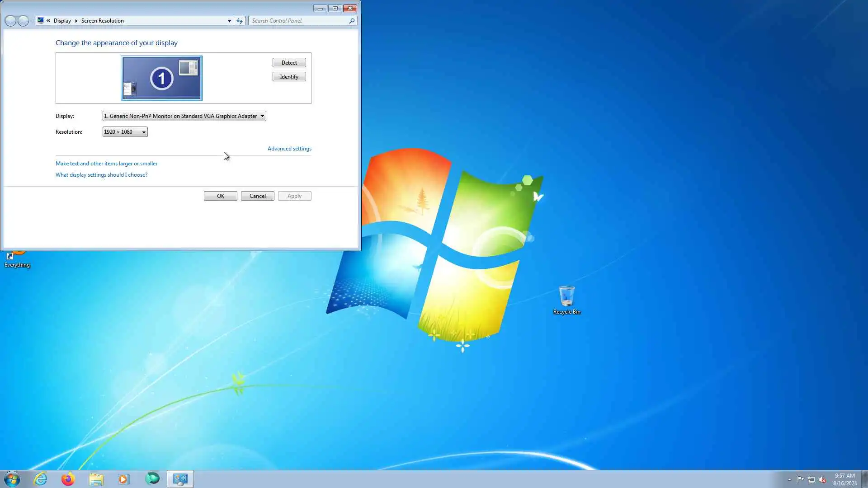The image size is (868, 488).
Task: Open Windows Explorer folder icon in taskbar
Action: (96, 479)
